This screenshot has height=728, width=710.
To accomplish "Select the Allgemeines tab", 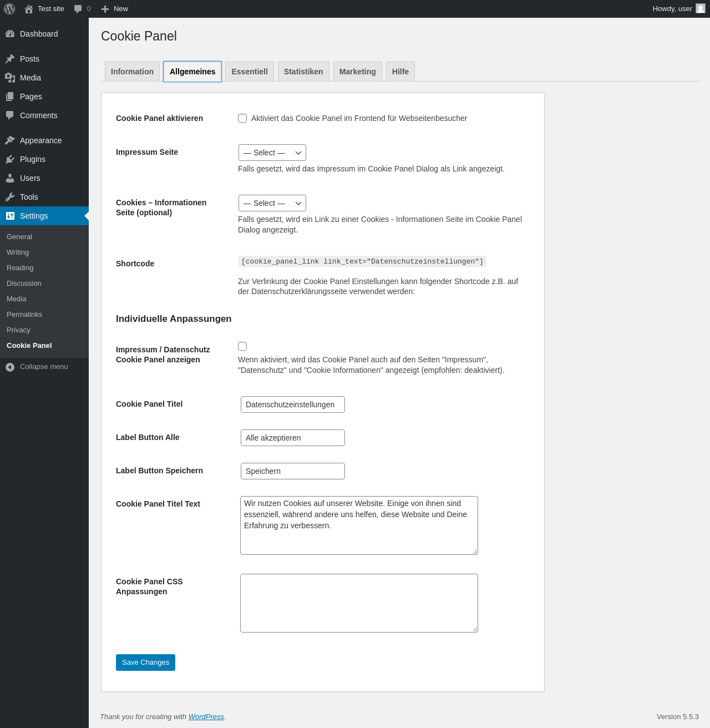I will (x=192, y=72).
